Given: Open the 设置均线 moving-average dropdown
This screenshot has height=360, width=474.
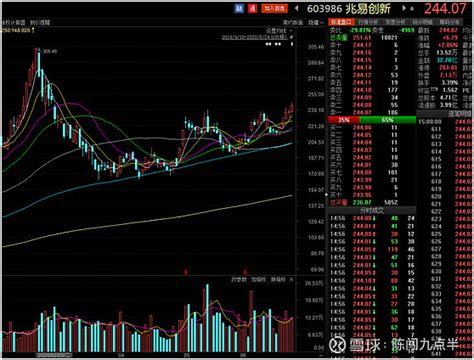Looking at the screenshot, I should pyautogui.click(x=280, y=31).
